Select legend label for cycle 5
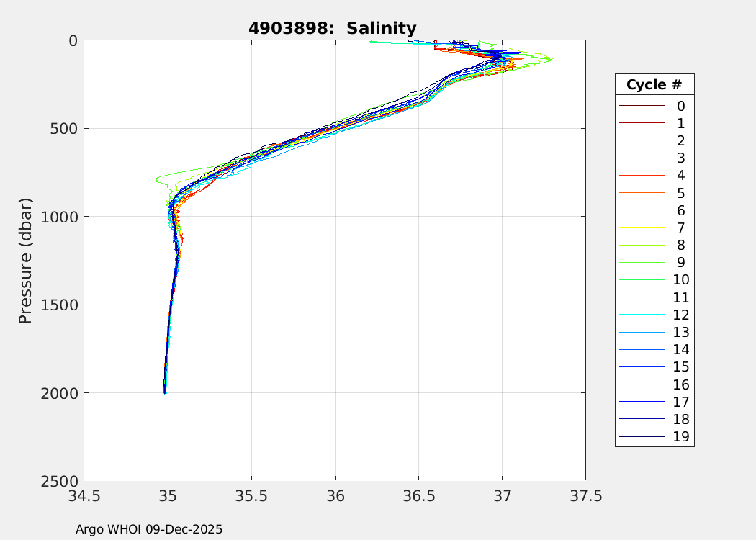 pyautogui.click(x=680, y=193)
